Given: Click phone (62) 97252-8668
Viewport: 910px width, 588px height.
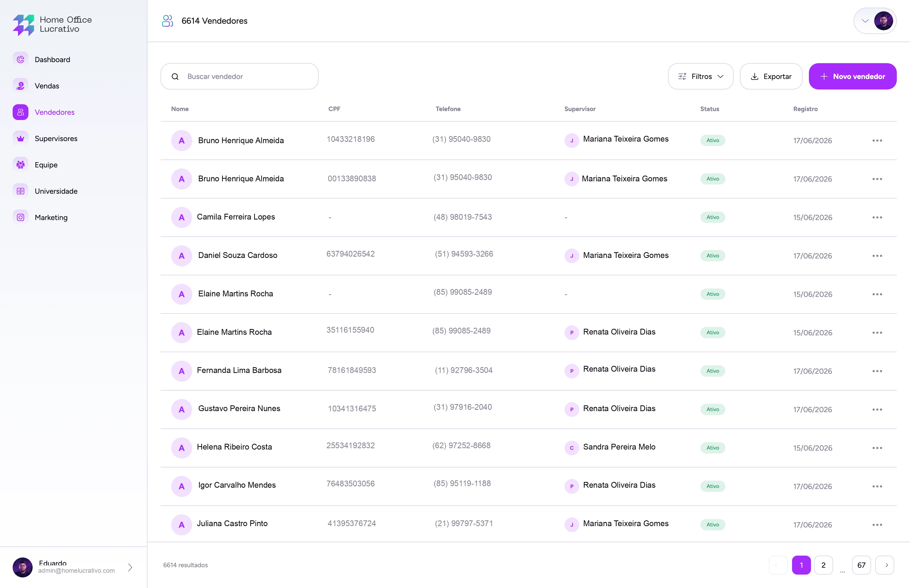Looking at the screenshot, I should pos(461,446).
